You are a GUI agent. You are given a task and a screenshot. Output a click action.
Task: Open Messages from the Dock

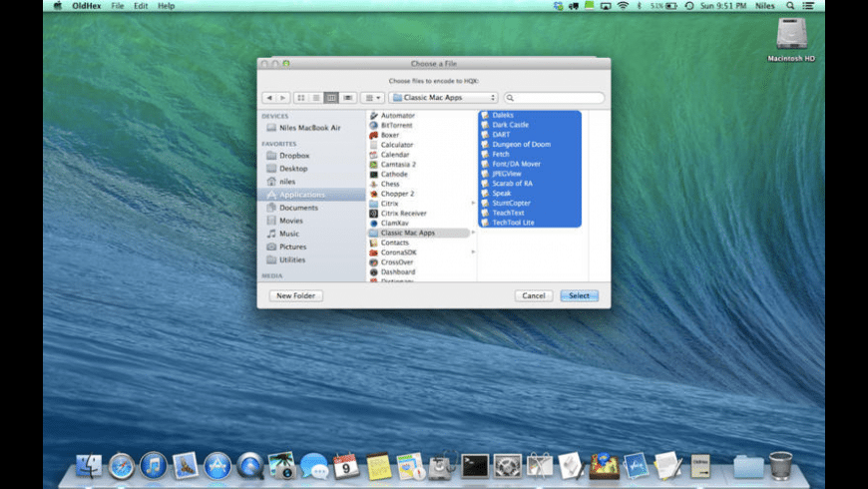(314, 466)
